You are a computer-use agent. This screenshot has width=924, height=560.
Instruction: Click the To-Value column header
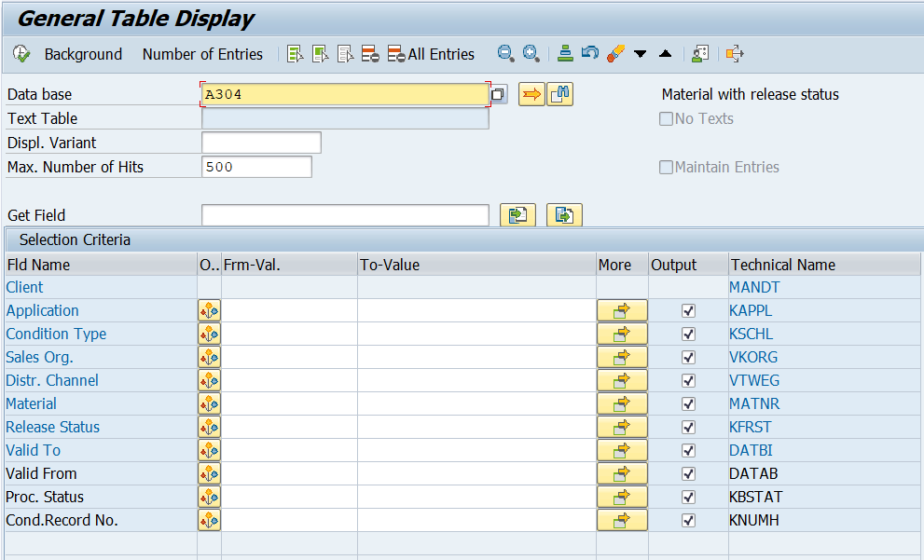476,265
